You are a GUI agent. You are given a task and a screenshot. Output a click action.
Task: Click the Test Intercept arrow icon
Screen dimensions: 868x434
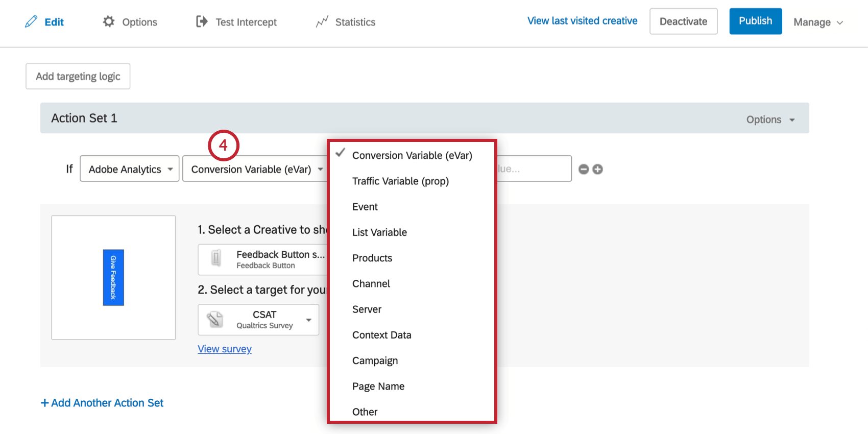tap(202, 21)
